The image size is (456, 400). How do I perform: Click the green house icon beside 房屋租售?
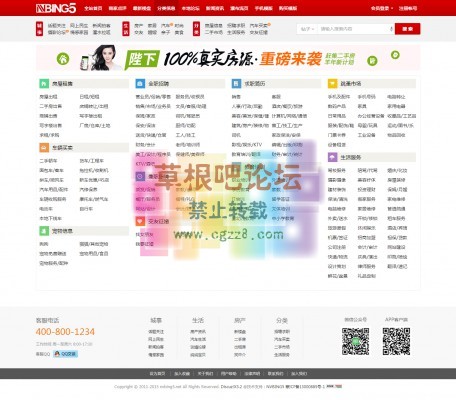[44, 83]
